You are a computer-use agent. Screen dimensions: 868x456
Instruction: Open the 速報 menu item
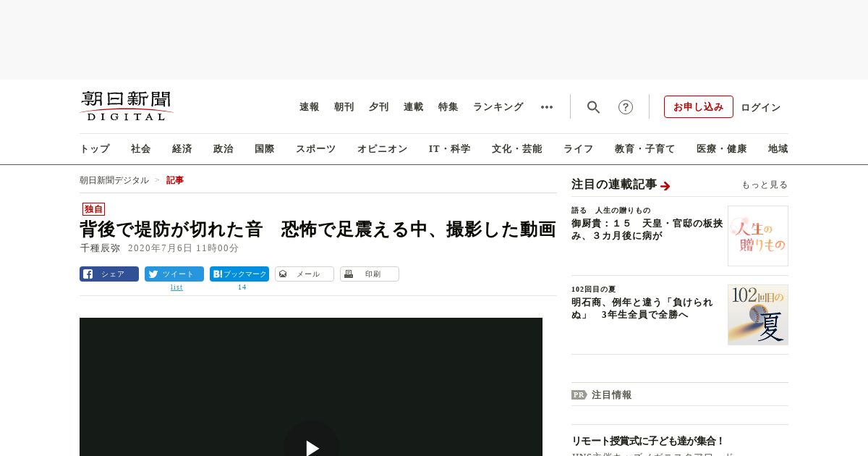pos(310,107)
